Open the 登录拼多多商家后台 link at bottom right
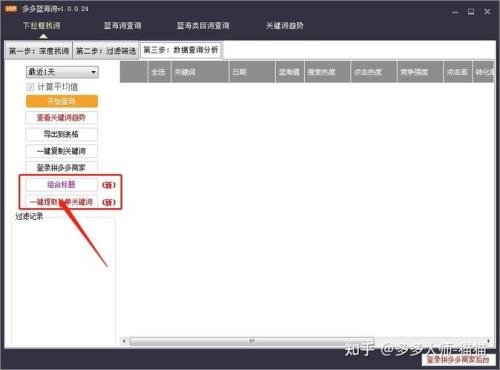The width and height of the screenshot is (500, 370). (x=458, y=359)
